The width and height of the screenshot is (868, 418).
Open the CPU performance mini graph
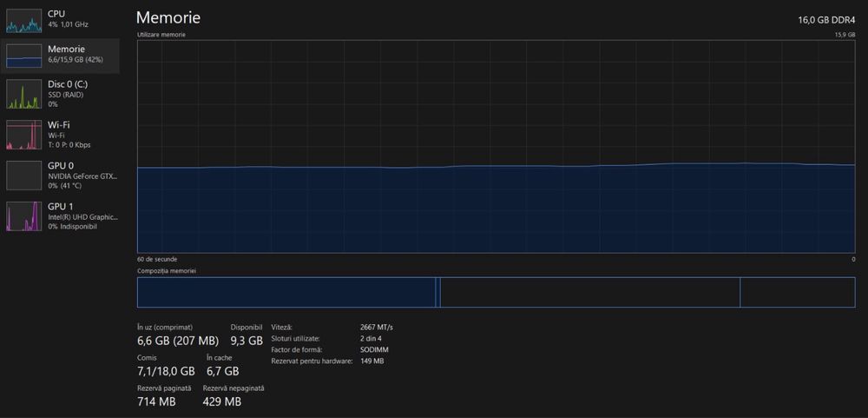[x=23, y=20]
